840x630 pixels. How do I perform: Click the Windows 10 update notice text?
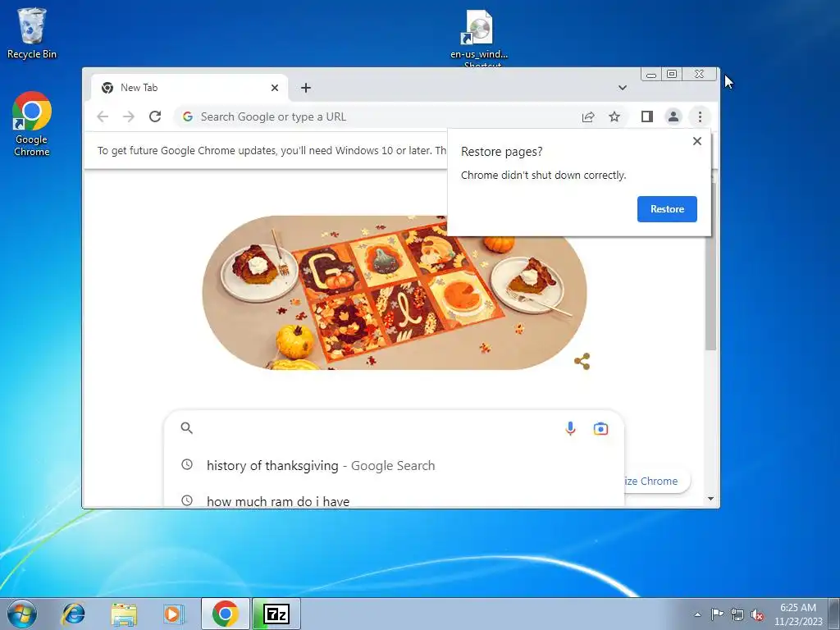tap(272, 151)
